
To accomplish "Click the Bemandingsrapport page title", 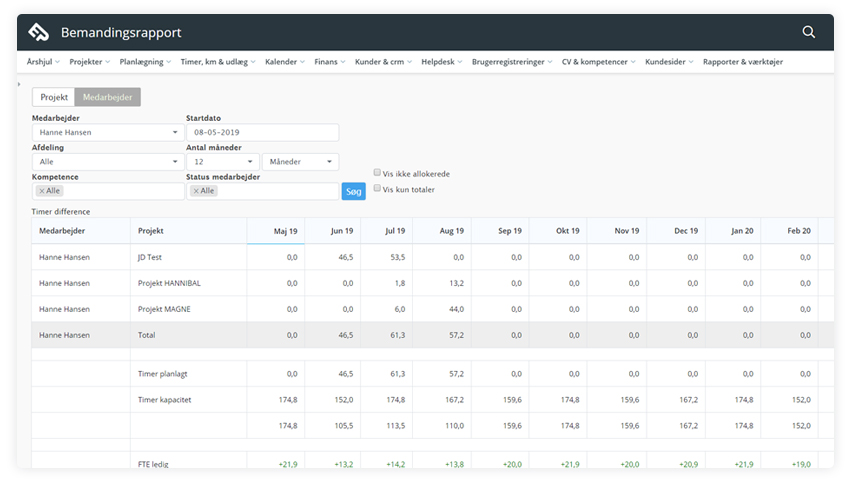I will tap(121, 33).
